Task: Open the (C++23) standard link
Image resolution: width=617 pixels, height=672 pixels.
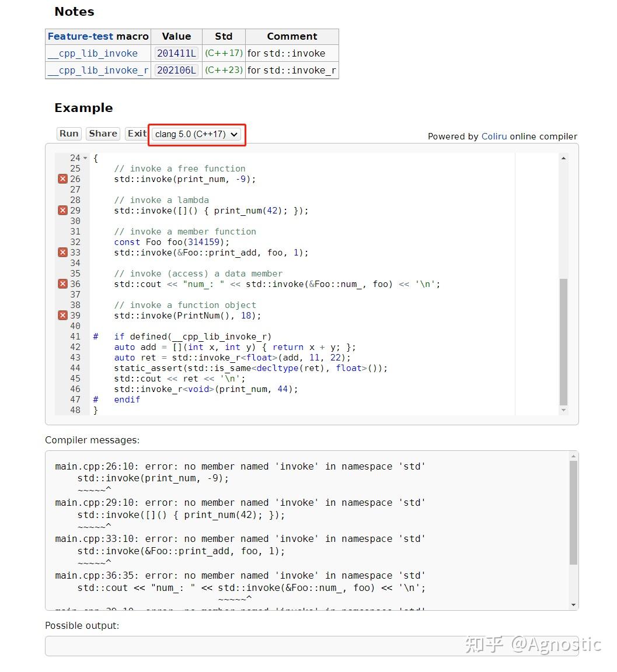Action: coord(223,70)
